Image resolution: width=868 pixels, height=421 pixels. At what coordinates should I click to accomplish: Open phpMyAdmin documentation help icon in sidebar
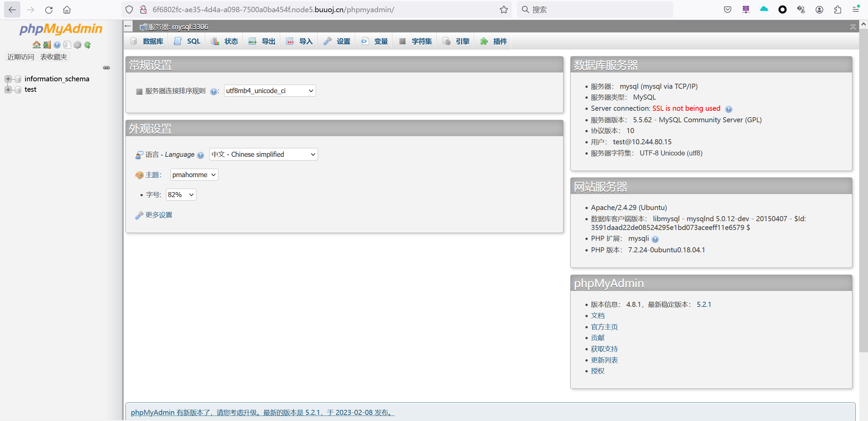tap(57, 45)
